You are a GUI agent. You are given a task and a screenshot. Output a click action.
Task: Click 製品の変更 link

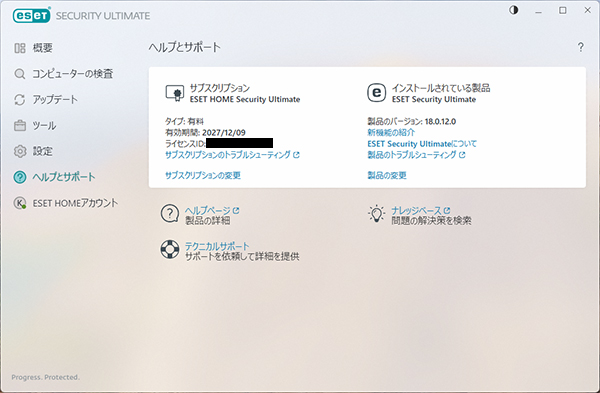(387, 175)
